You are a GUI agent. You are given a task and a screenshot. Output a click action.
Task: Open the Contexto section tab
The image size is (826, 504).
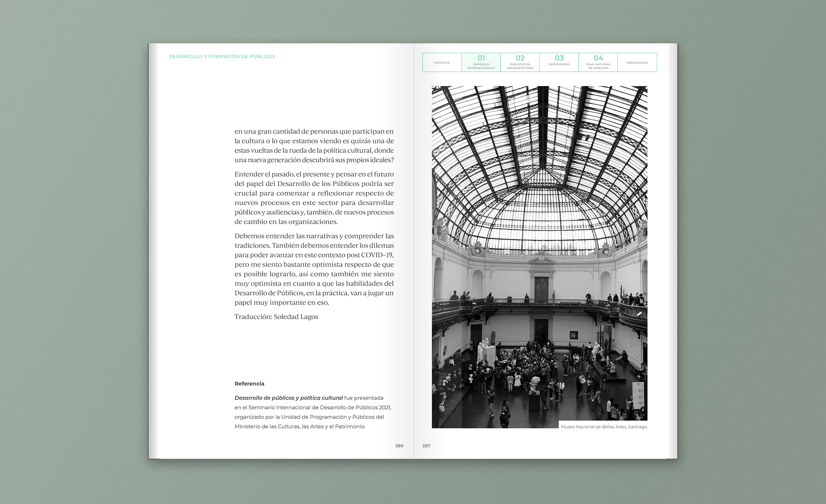click(x=441, y=63)
